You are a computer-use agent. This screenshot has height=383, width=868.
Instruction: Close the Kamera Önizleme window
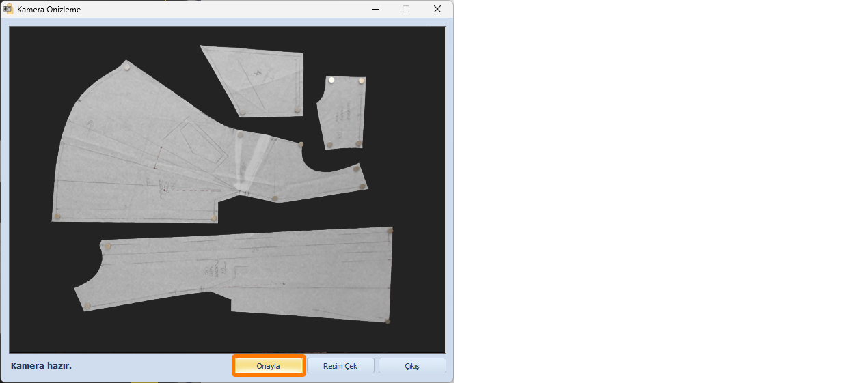click(437, 10)
